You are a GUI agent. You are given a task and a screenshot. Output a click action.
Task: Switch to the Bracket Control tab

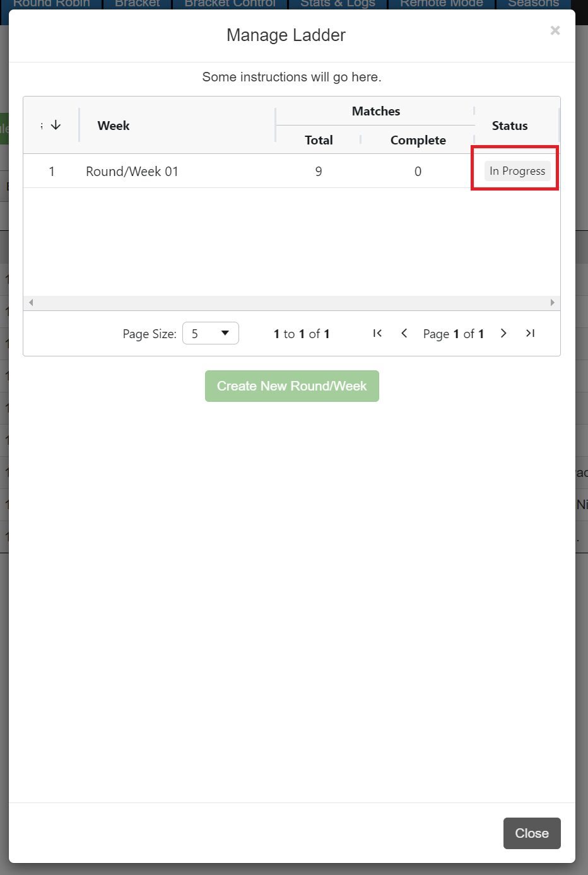(230, 4)
